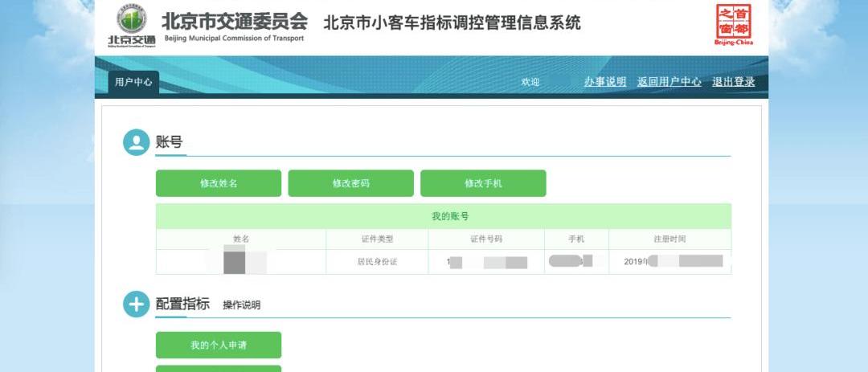
Task: Click the 姓名 column header
Action: (241, 239)
